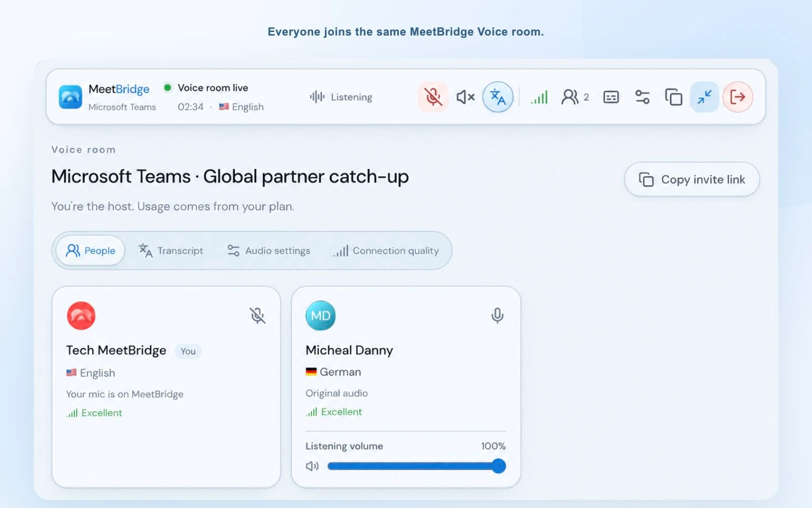Check the green signal strength bars icon
Image resolution: width=812 pixels, height=508 pixels.
(539, 97)
